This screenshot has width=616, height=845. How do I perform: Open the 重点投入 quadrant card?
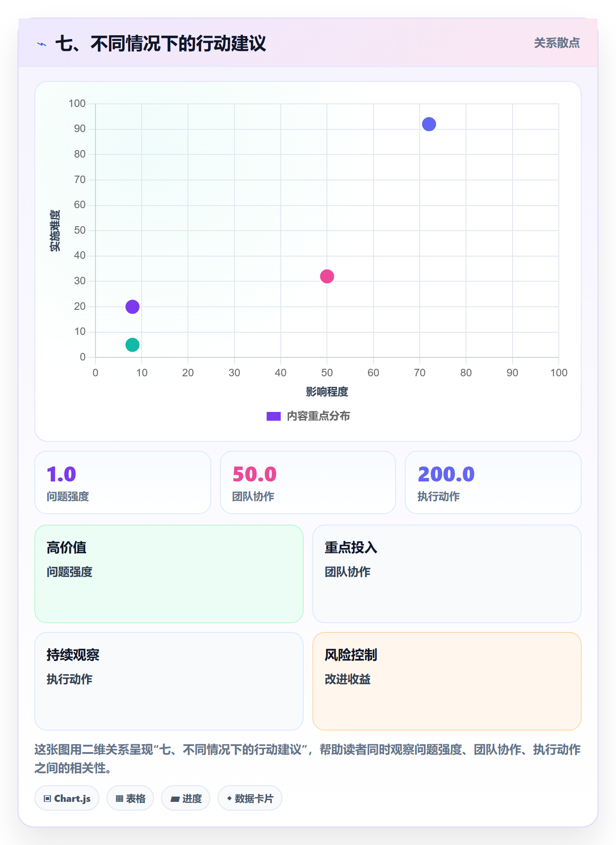coord(447,574)
